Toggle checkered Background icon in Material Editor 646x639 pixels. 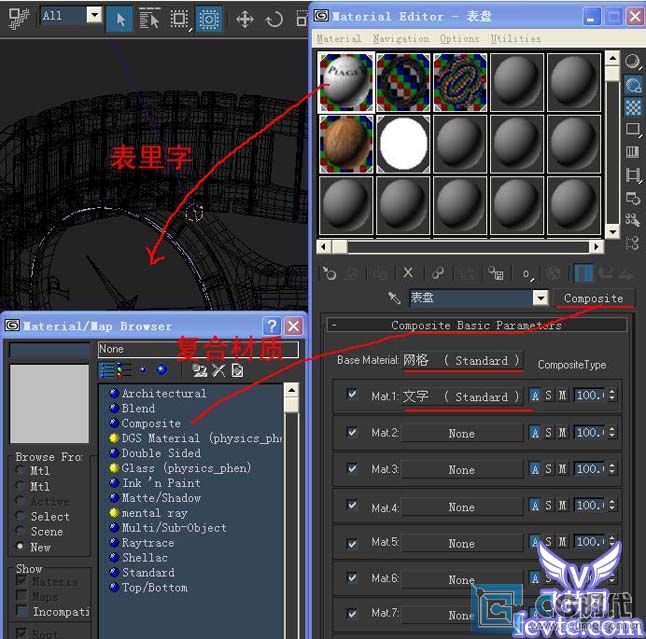click(632, 107)
